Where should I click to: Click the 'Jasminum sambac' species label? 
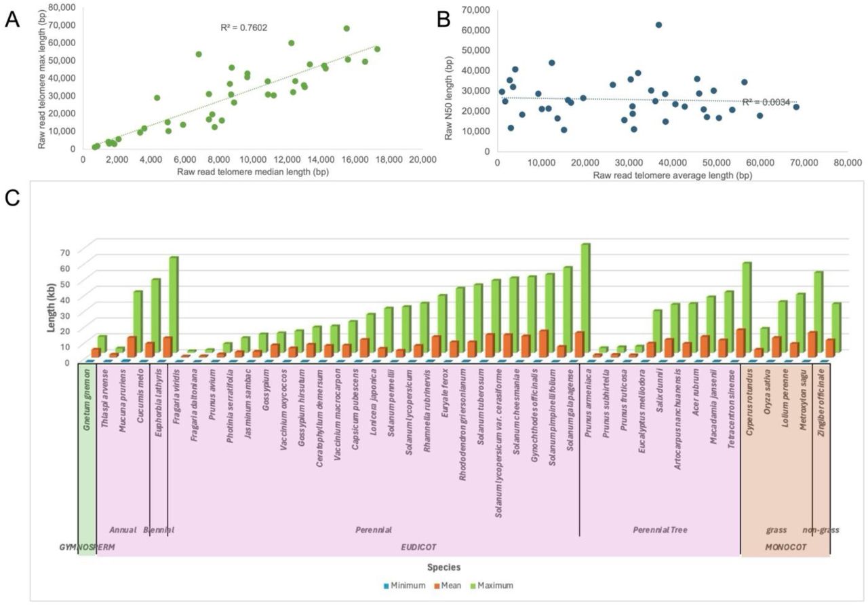249,404
